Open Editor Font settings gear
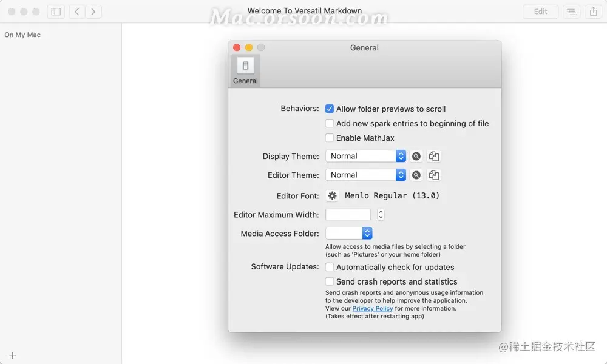This screenshot has height=364, width=607. [x=332, y=196]
